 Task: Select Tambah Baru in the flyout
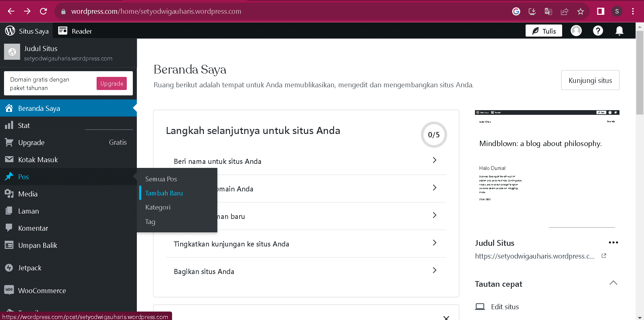[x=177, y=193]
